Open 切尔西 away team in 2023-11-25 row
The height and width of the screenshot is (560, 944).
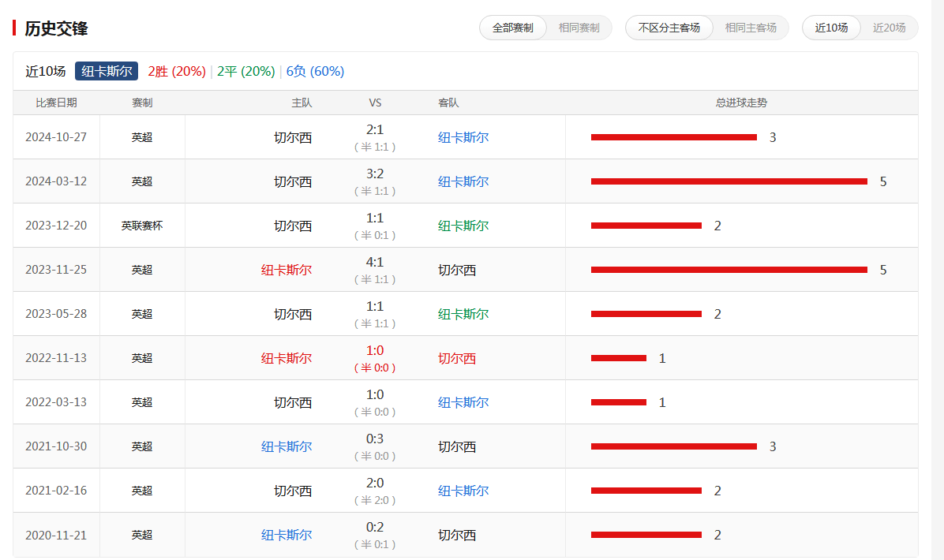457,270
